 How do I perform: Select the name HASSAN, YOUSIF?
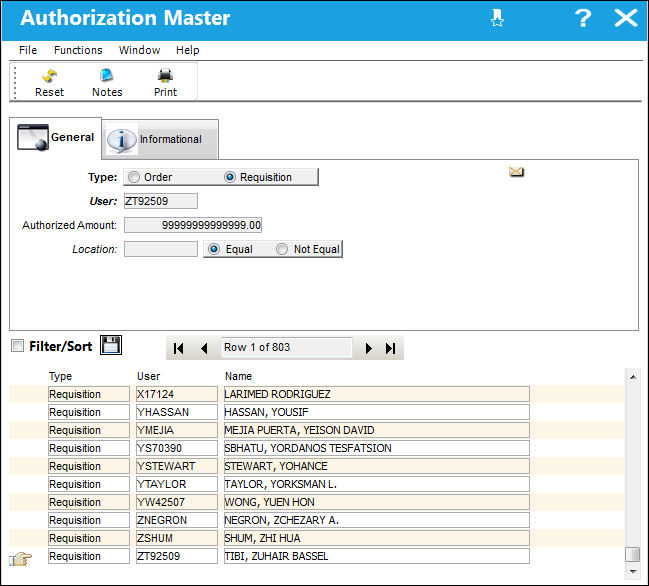click(x=376, y=412)
